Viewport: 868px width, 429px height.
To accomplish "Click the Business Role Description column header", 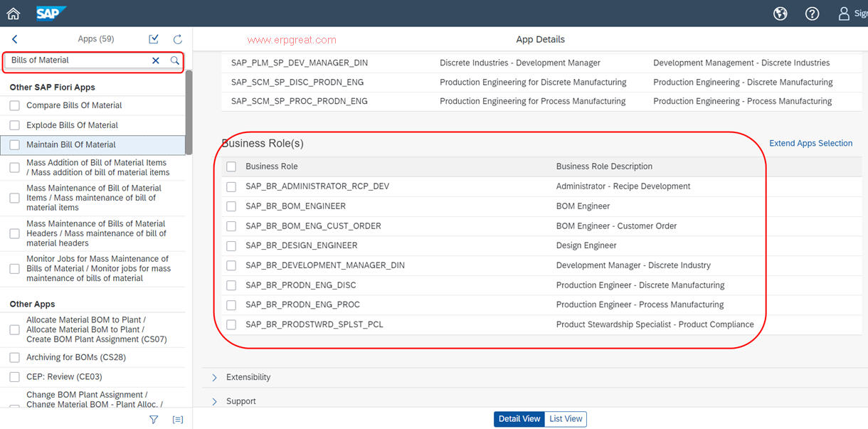I will coord(604,166).
